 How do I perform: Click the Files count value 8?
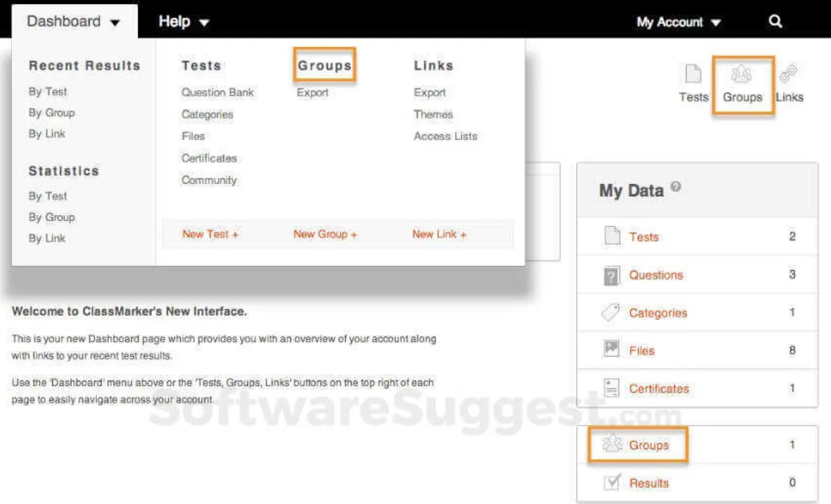click(x=792, y=350)
